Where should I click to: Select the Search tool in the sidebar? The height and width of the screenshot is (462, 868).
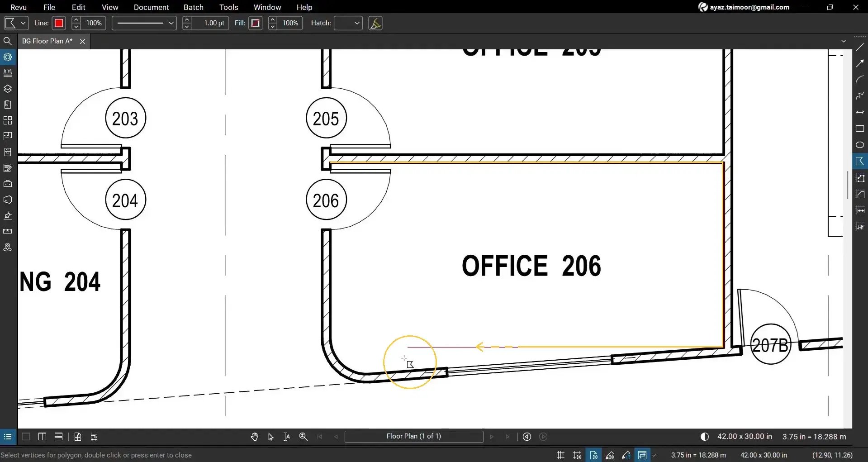(8, 41)
